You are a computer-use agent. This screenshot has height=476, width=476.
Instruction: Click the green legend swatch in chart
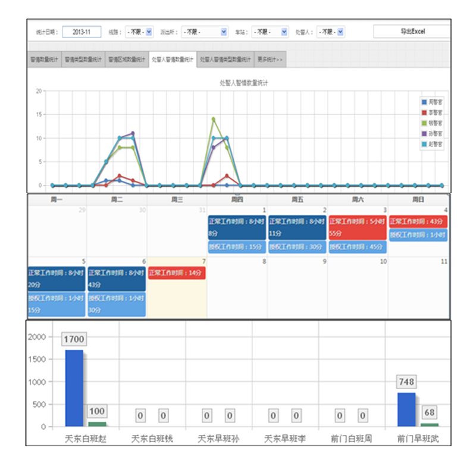coord(424,123)
